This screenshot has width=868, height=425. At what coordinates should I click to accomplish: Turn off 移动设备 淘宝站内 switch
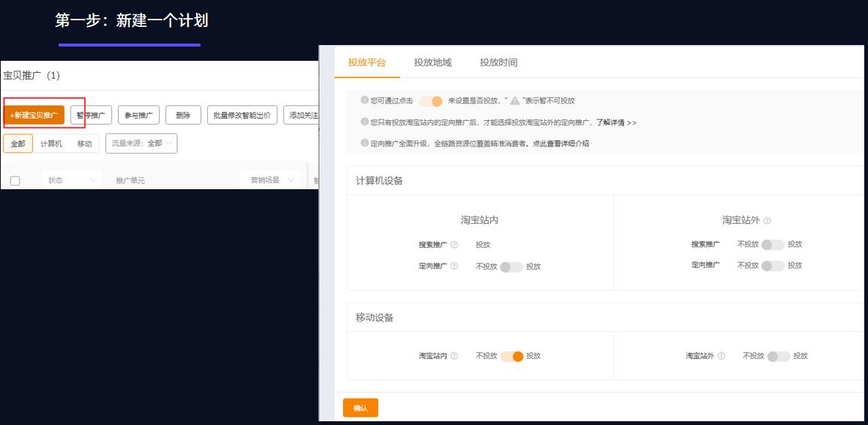pyautogui.click(x=511, y=357)
